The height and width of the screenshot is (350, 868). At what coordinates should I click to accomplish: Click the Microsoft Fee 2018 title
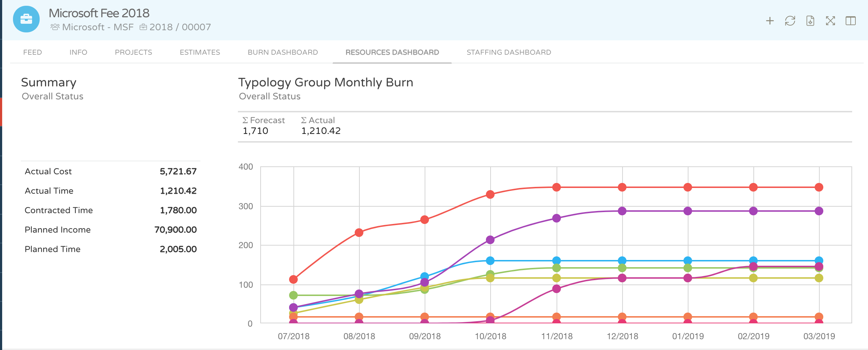[x=99, y=13]
